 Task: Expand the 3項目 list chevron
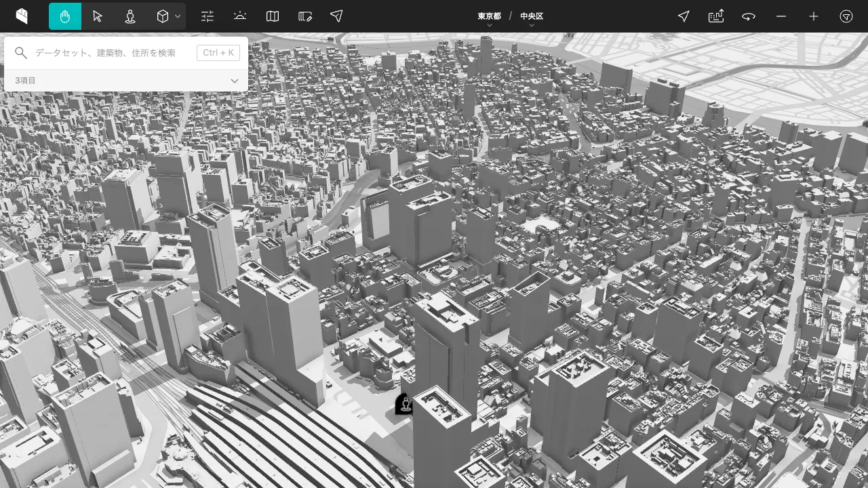235,81
